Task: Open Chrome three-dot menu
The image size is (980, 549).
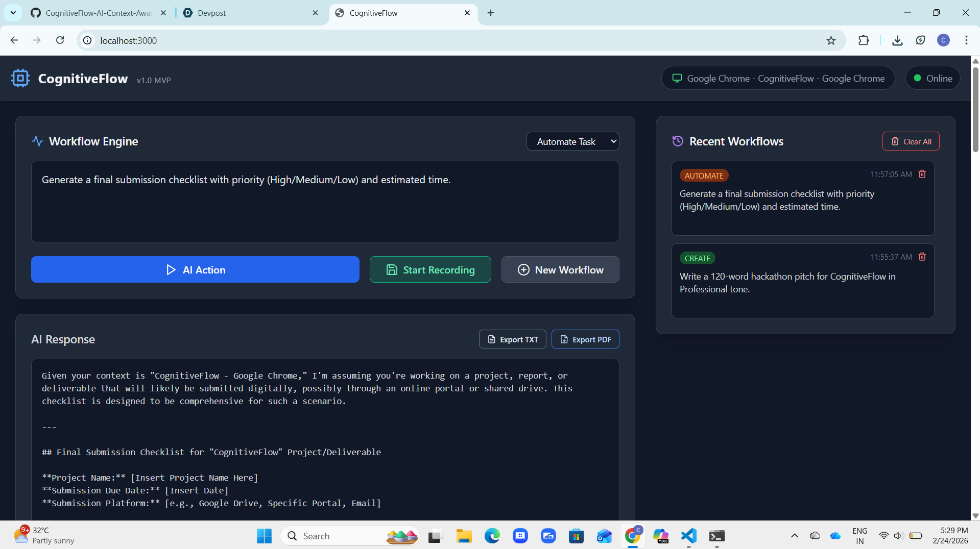Action: point(966,40)
